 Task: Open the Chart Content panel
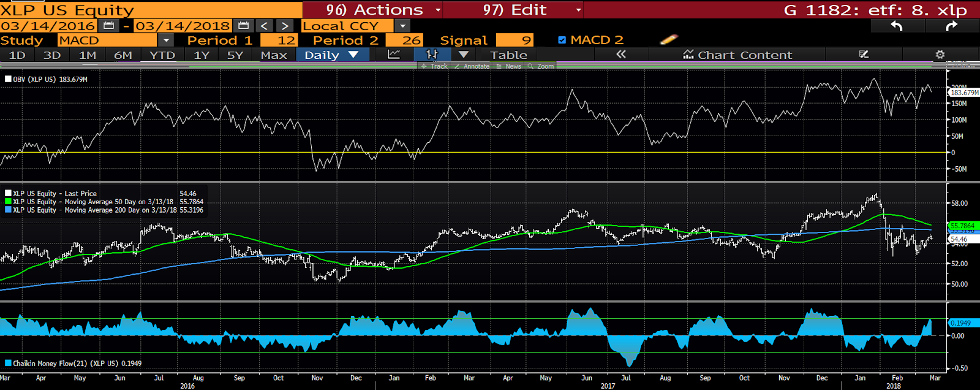tap(737, 55)
